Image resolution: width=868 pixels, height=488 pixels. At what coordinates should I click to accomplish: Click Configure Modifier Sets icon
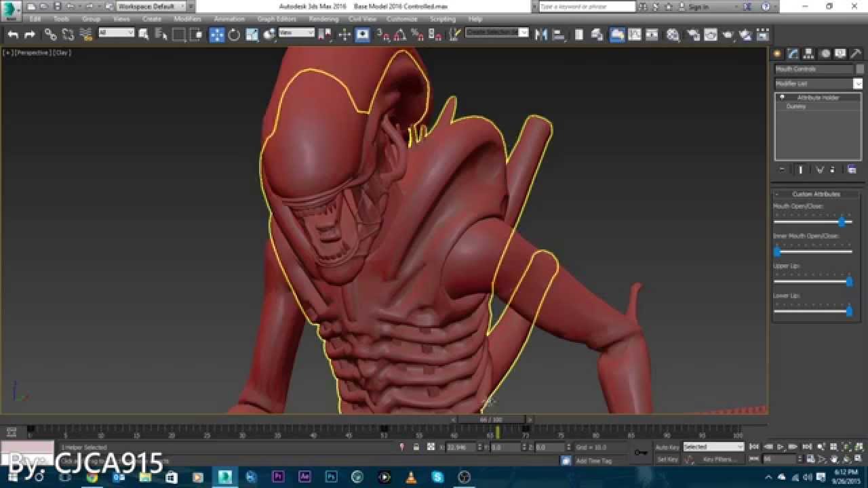coord(852,169)
